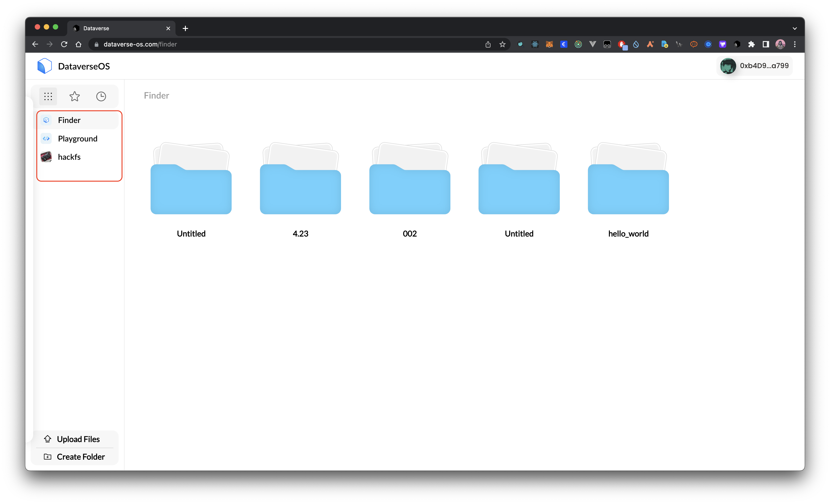Expand the tab search chevron
Viewport: 830px width, 504px height.
(x=795, y=28)
